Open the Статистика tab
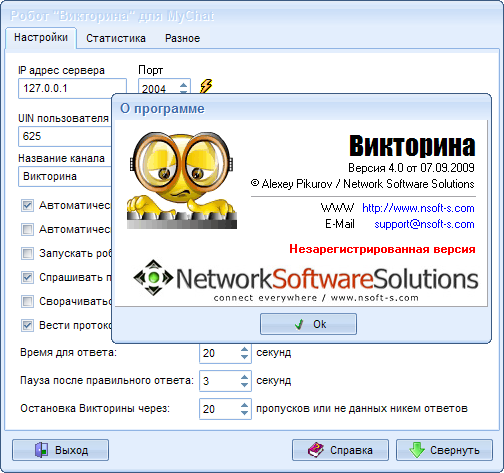The width and height of the screenshot is (504, 473). 116,38
